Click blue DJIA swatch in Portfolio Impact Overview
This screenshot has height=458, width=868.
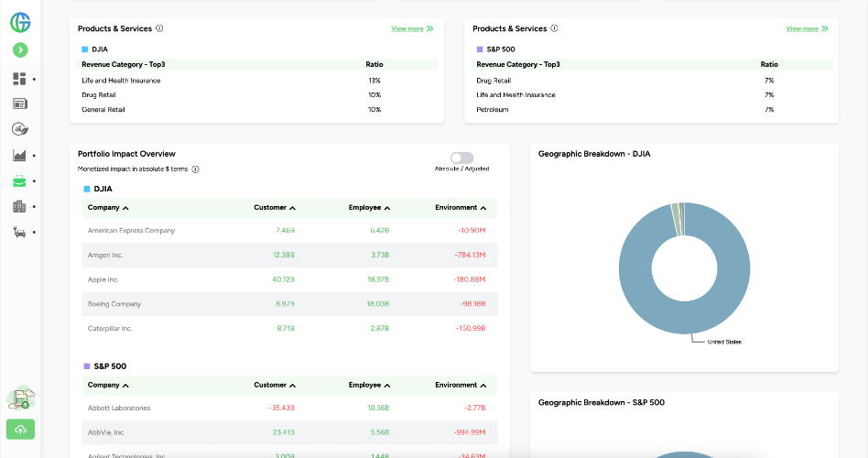[x=86, y=189]
